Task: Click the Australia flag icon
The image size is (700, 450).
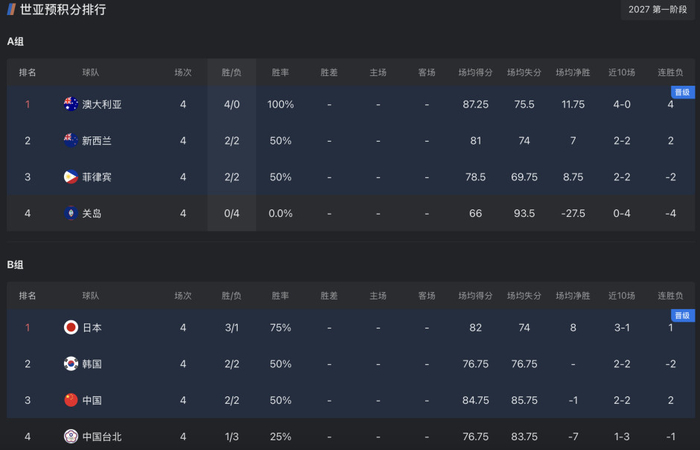Action: (71, 104)
